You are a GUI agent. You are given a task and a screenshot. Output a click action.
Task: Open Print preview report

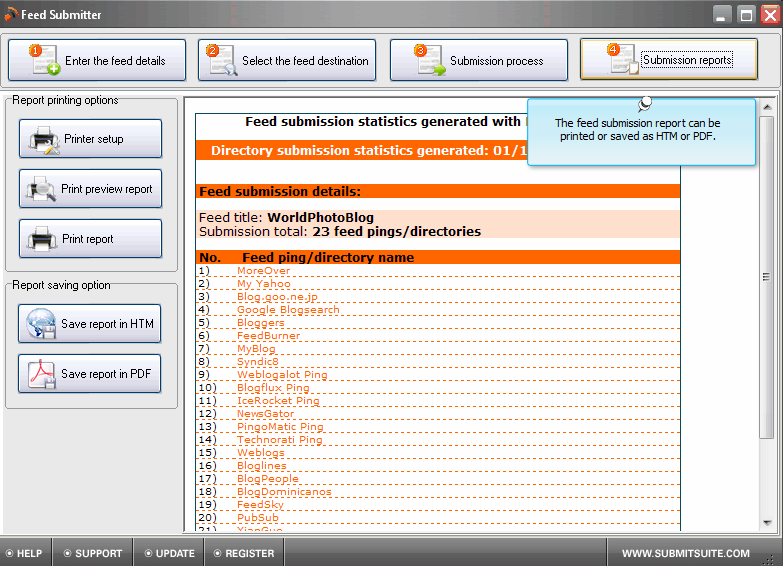tap(90, 188)
